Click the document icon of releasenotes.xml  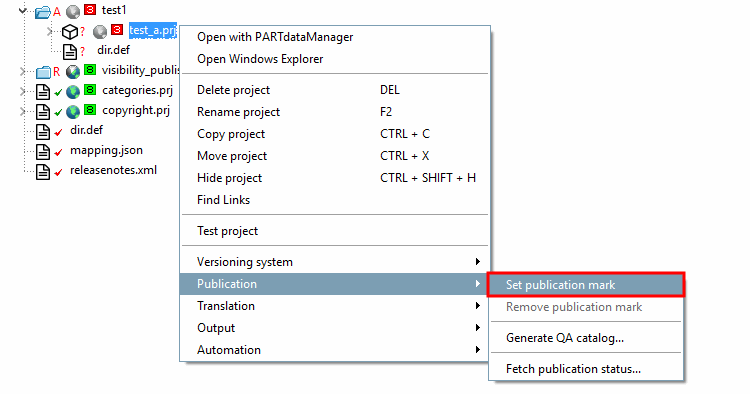pos(43,172)
